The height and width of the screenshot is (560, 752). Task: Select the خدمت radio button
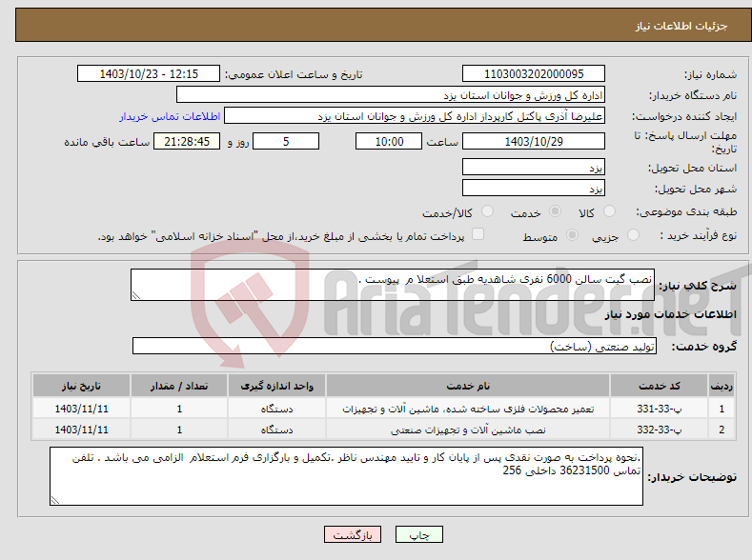coord(555,211)
